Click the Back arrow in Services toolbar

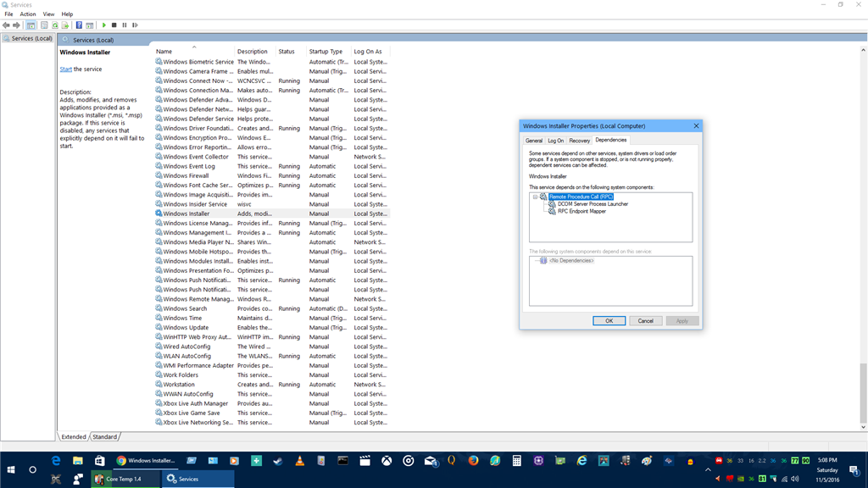pos(6,25)
